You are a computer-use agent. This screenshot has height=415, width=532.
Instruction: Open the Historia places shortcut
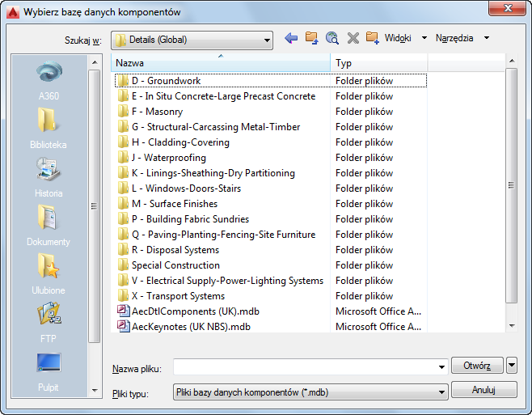pos(49,178)
